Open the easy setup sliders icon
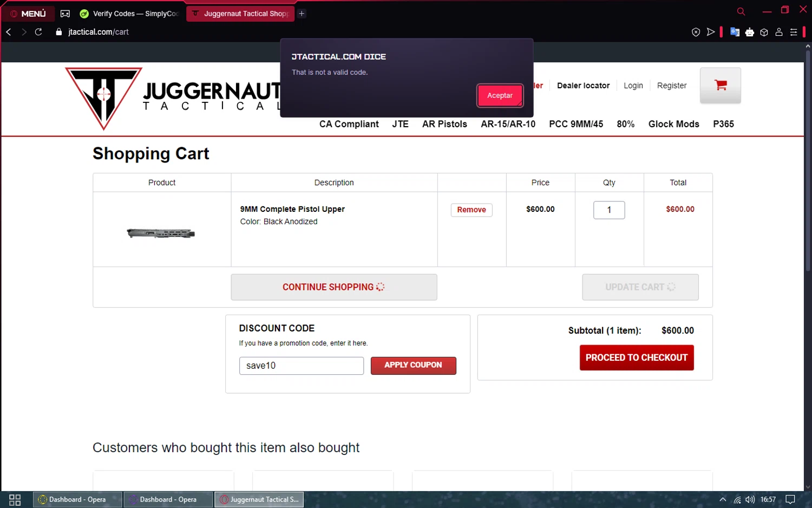The image size is (812, 508). pos(794,32)
